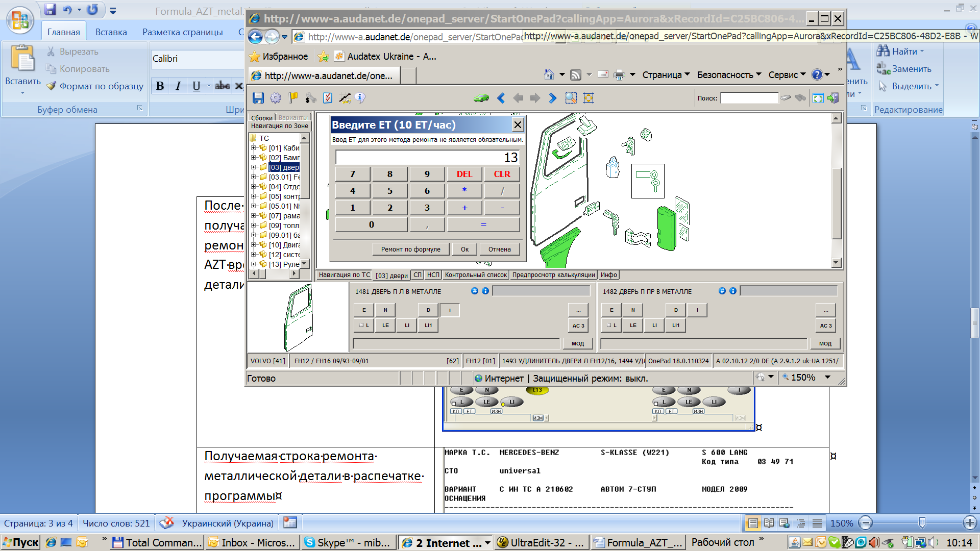Open the Найти dropdown arrow in Word
Image resolution: width=980 pixels, height=551 pixels.
[x=922, y=51]
